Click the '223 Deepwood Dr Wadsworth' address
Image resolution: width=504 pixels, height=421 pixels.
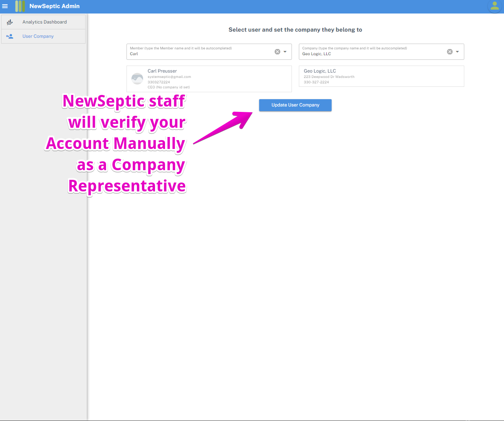pos(329,77)
